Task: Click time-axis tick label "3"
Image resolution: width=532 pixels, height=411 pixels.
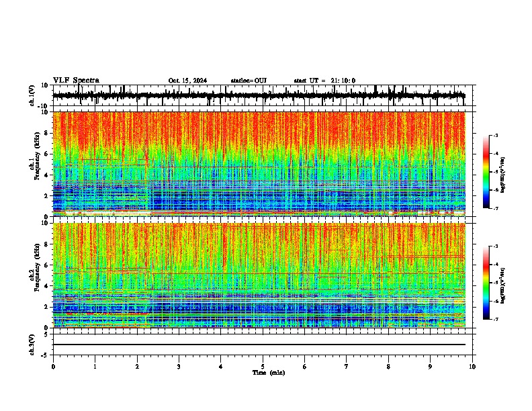Action: click(179, 367)
